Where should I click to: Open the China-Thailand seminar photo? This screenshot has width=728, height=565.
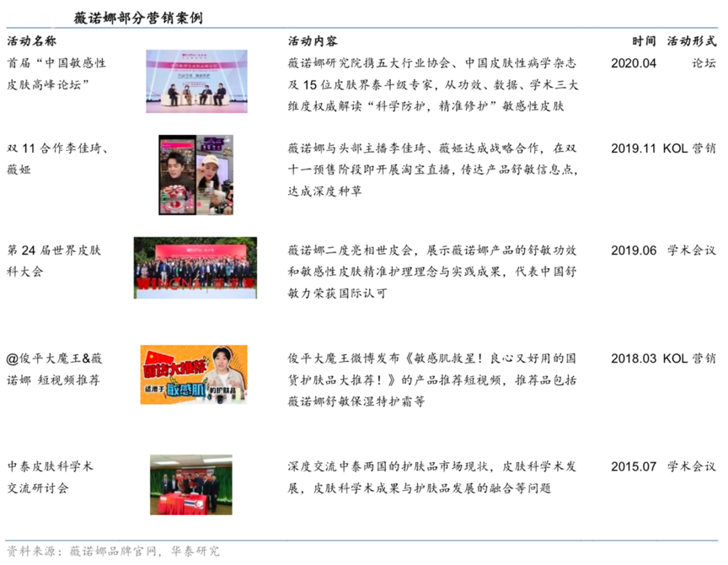pos(190,484)
